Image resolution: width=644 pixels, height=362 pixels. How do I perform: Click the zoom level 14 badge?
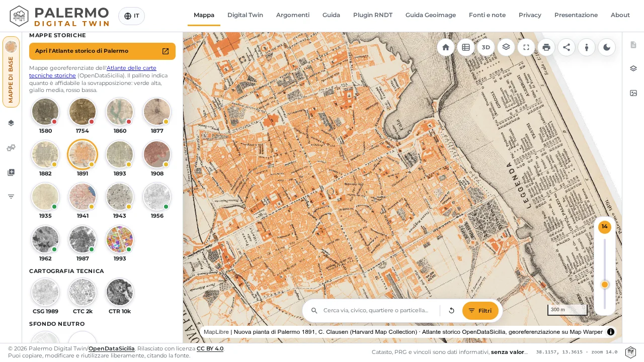click(x=605, y=227)
